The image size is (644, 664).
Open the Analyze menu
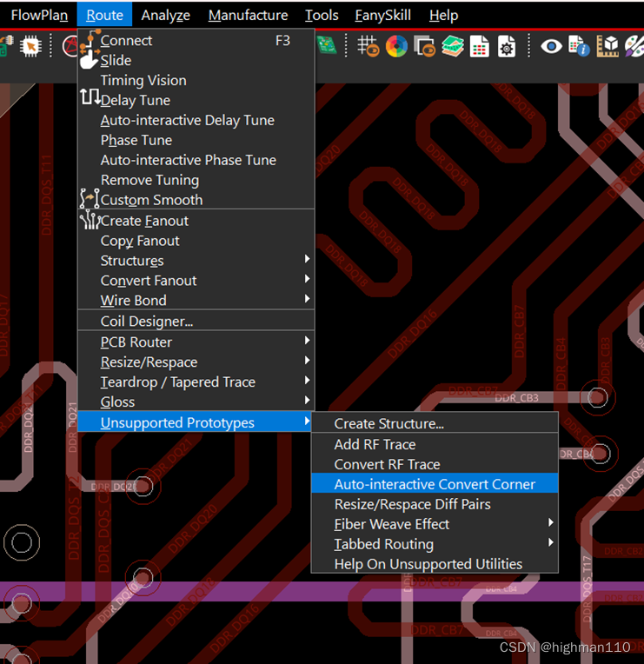pyautogui.click(x=165, y=15)
